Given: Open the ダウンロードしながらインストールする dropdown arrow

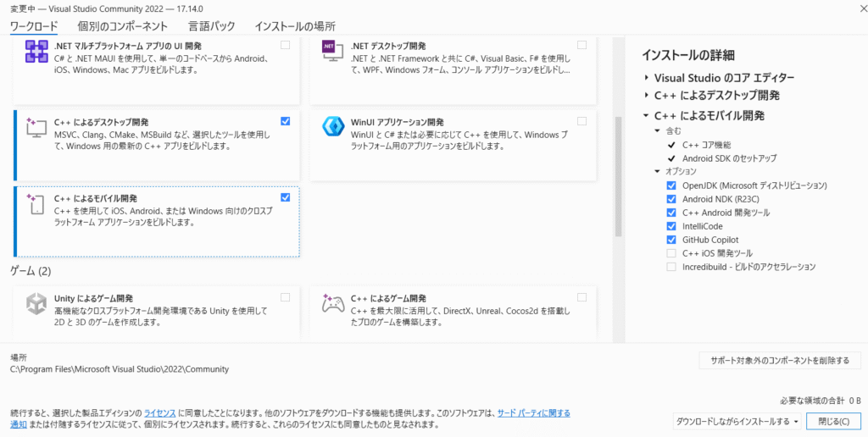Looking at the screenshot, I should [796, 422].
